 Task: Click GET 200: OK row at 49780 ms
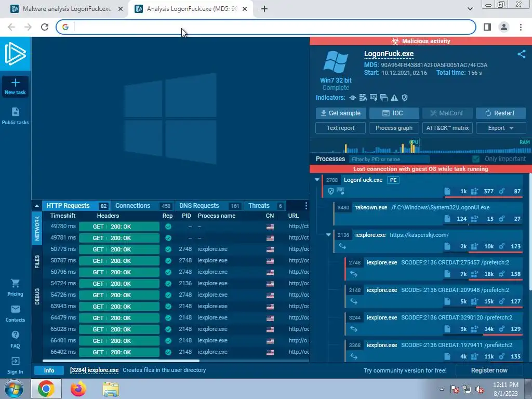point(119,227)
